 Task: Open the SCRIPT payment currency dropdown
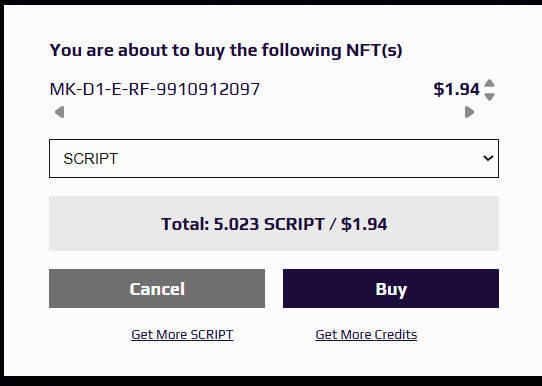[274, 159]
